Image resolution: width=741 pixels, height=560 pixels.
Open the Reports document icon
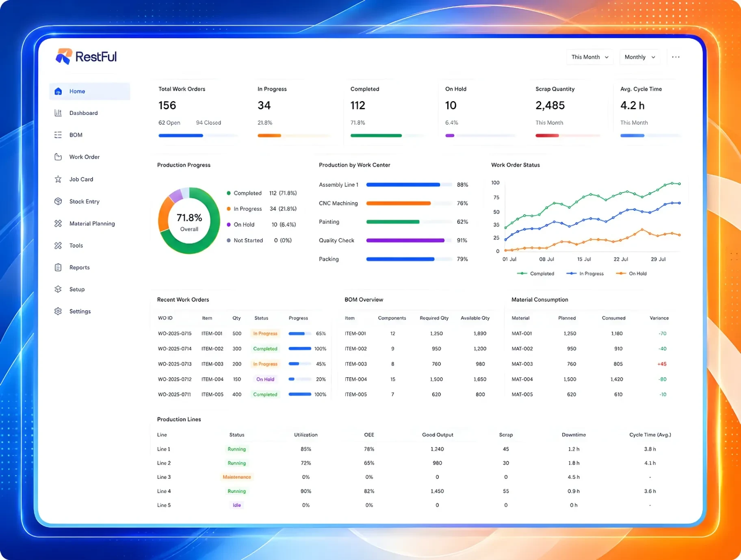58,267
